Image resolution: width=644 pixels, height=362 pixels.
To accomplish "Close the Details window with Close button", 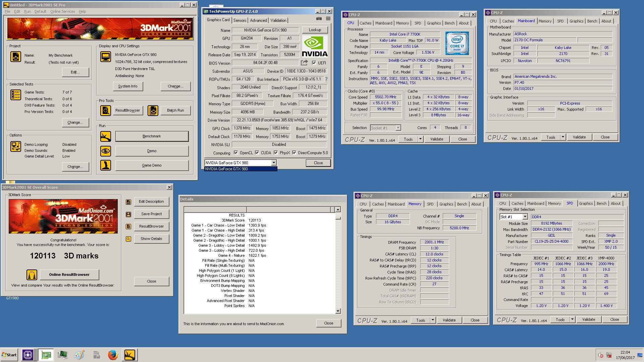I will click(x=328, y=323).
